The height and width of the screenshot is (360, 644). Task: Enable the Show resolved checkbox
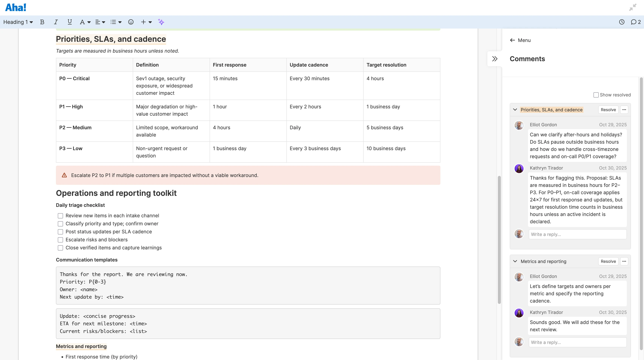[x=596, y=95]
